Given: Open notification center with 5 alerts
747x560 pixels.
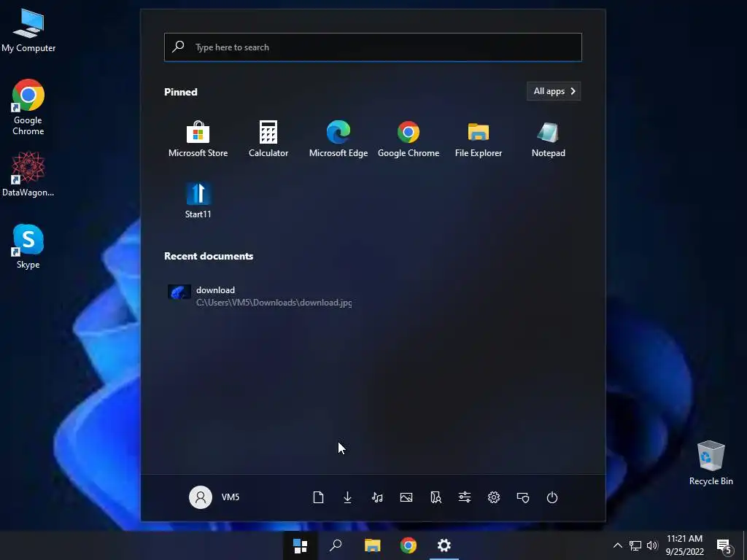Looking at the screenshot, I should click(724, 547).
